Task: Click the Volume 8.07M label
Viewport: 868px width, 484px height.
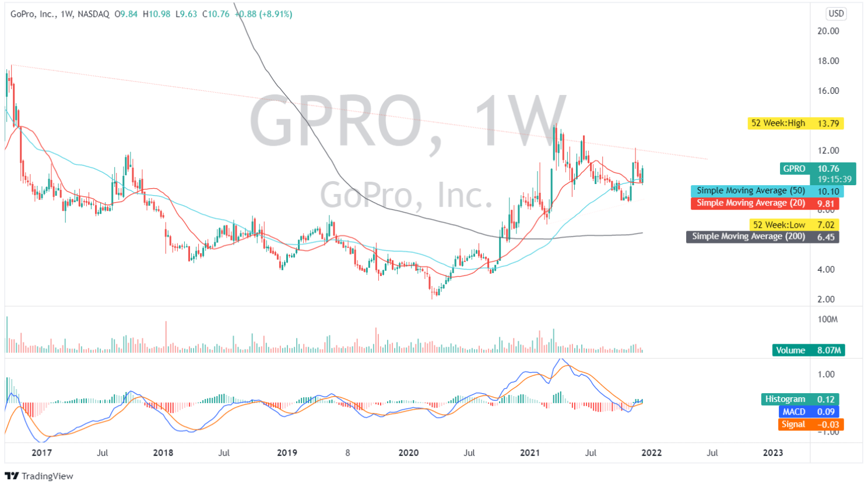Action: (x=808, y=351)
